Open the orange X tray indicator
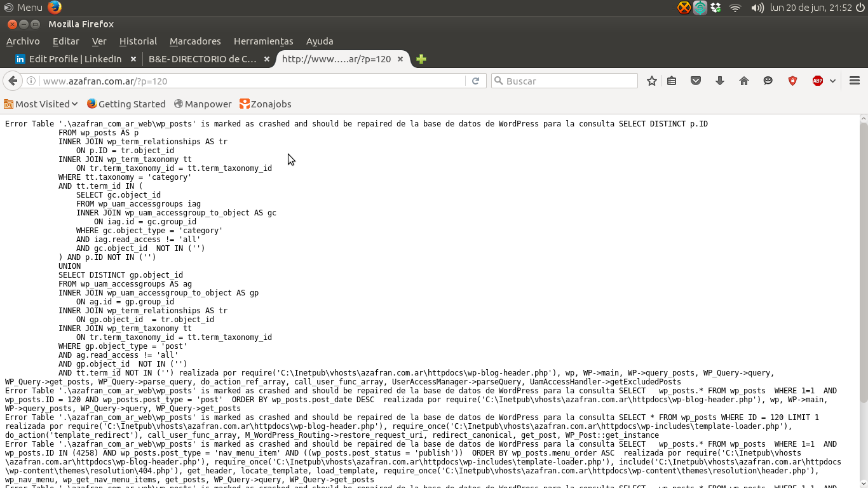 point(684,8)
